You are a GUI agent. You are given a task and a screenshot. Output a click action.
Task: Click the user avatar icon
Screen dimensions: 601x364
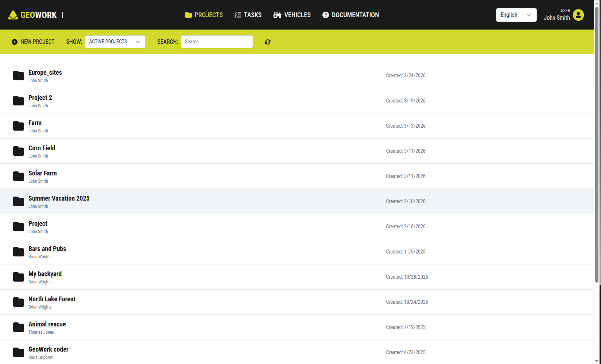pos(578,15)
